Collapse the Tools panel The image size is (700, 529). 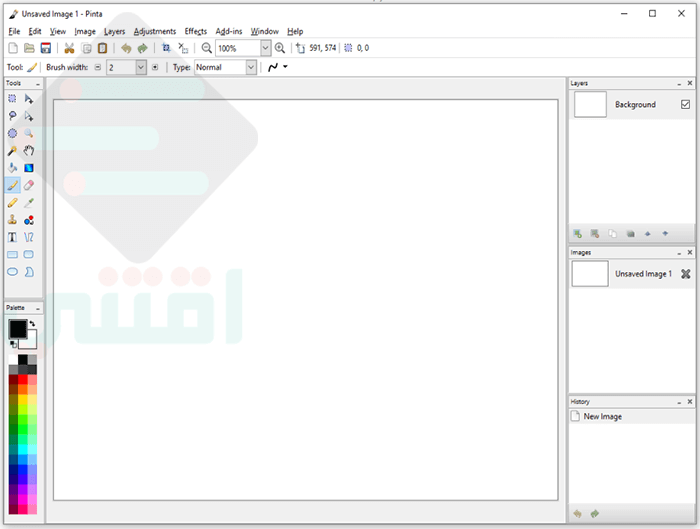click(38, 83)
